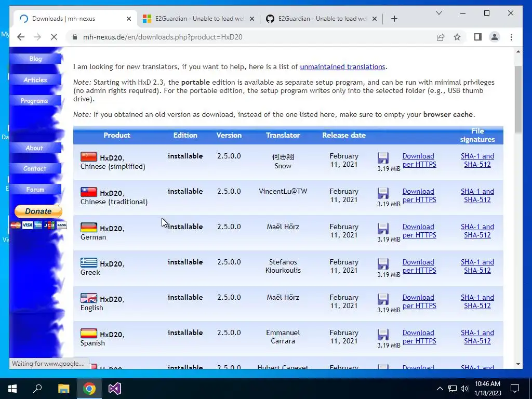Click the UK flag icon for English

[89, 298]
